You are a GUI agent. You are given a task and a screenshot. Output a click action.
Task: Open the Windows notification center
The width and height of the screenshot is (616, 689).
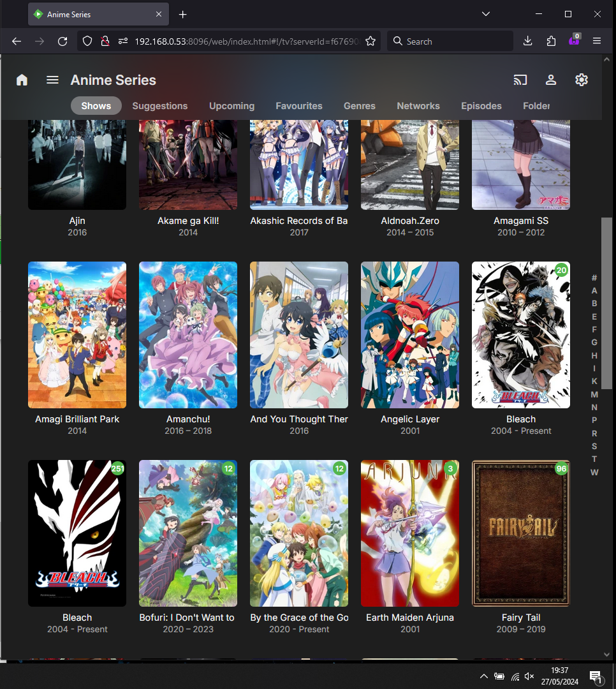coord(596,677)
